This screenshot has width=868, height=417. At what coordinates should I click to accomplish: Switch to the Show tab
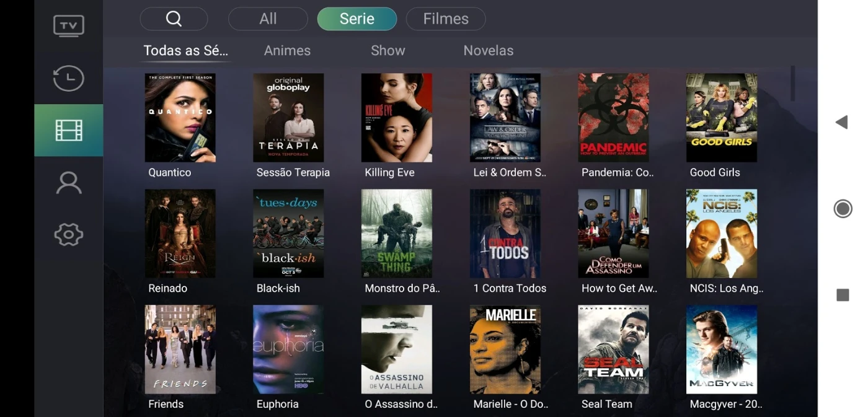[387, 50]
